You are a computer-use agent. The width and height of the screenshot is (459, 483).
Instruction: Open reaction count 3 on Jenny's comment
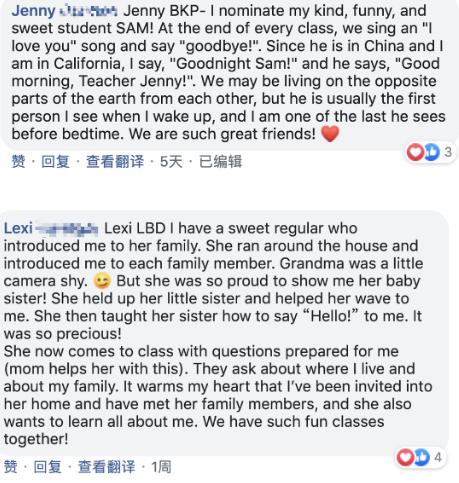click(448, 152)
